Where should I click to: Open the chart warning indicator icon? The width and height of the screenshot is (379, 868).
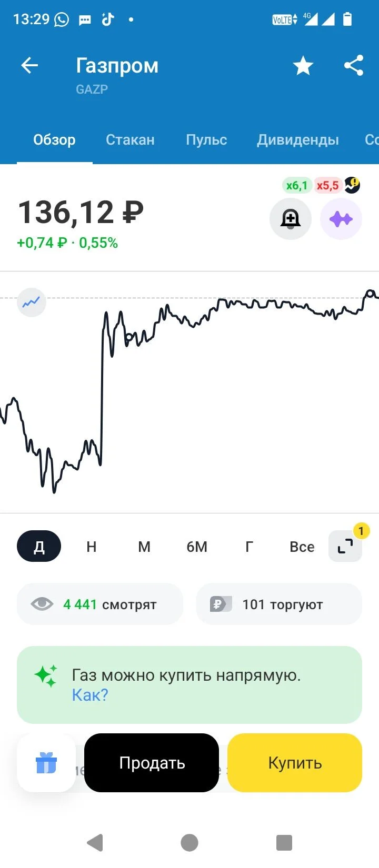(352, 185)
